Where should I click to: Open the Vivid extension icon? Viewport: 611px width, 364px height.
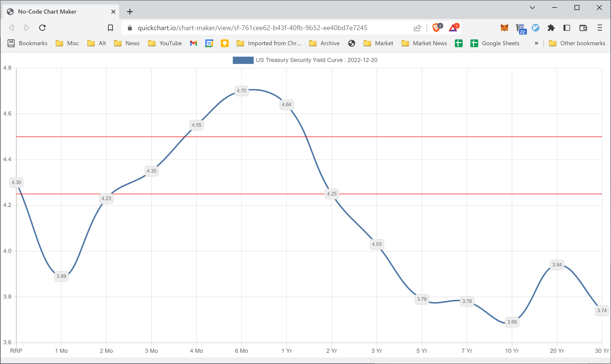click(x=536, y=28)
